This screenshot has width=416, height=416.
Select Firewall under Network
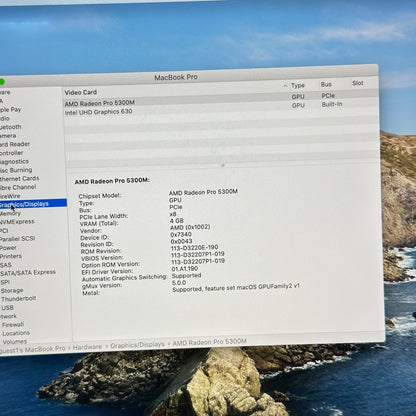pyautogui.click(x=13, y=325)
